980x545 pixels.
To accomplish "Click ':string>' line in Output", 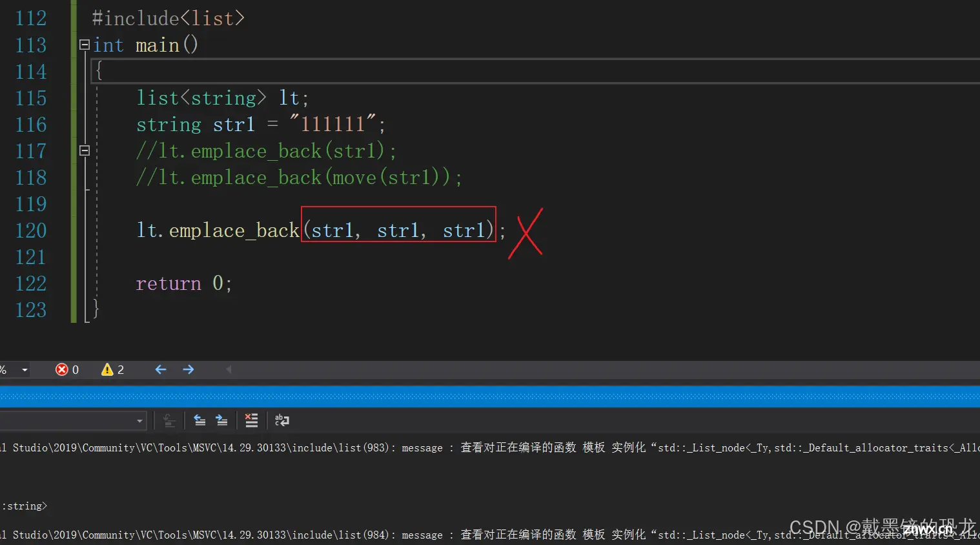I will (24, 506).
